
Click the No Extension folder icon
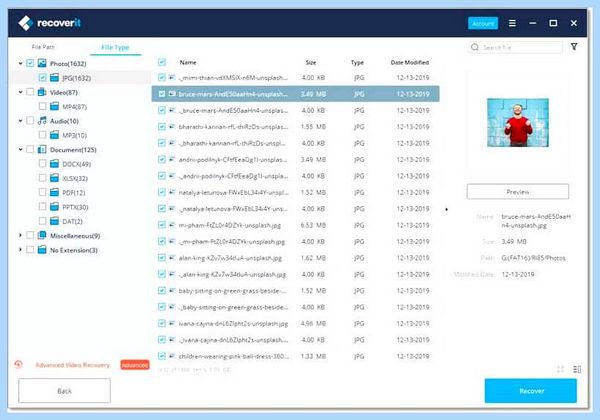pos(42,250)
